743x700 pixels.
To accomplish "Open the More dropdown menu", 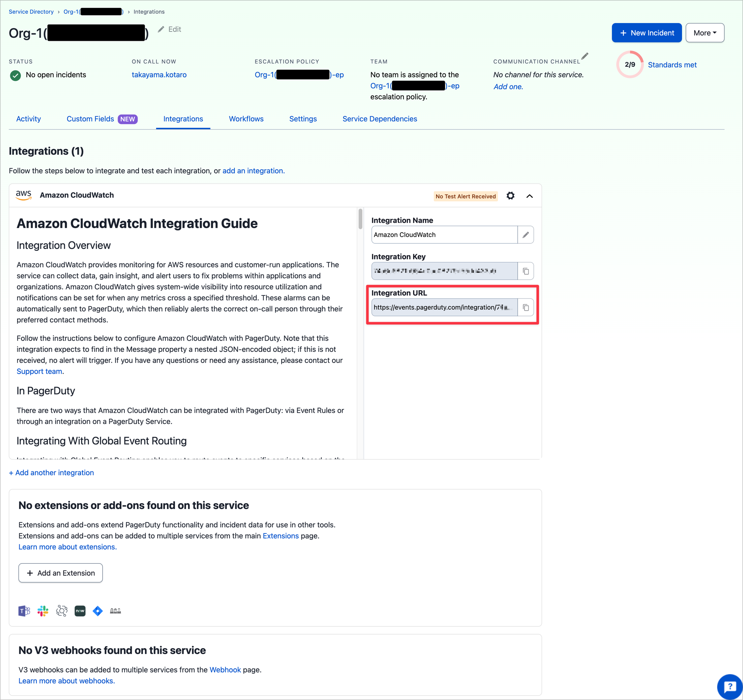I will [704, 33].
